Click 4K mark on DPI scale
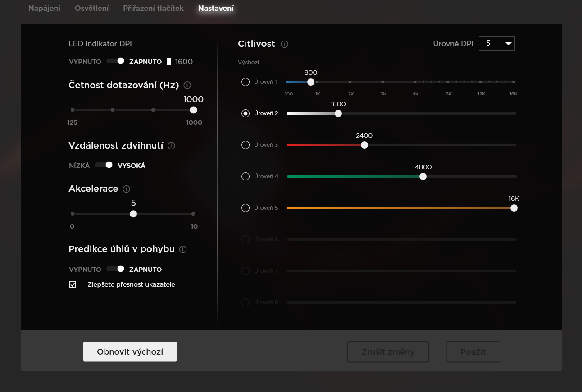 tap(415, 94)
